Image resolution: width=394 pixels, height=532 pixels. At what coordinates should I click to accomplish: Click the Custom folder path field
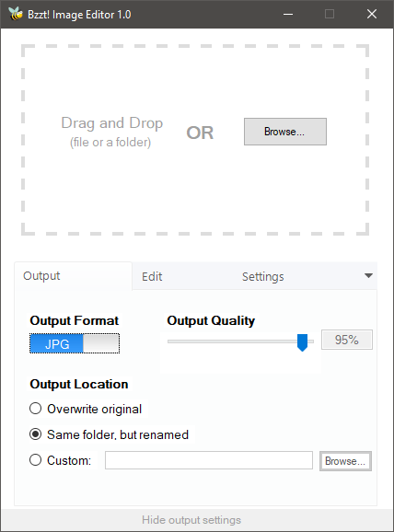click(x=209, y=460)
